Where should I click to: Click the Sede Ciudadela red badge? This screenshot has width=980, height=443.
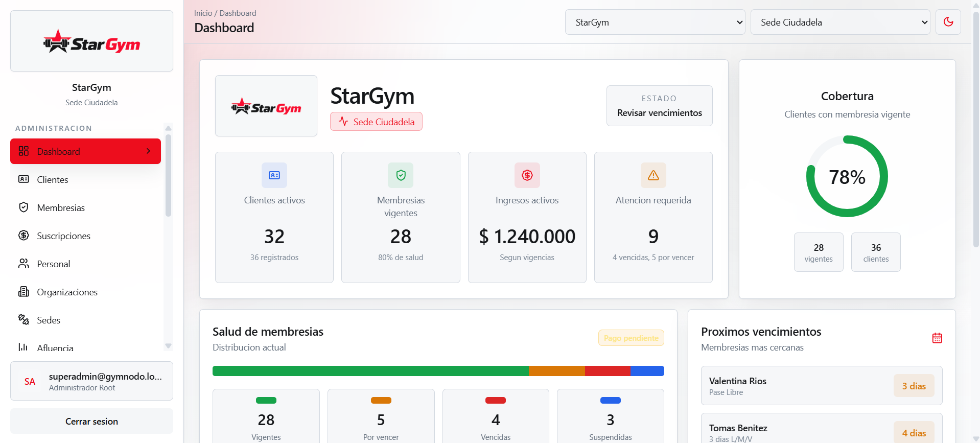376,122
